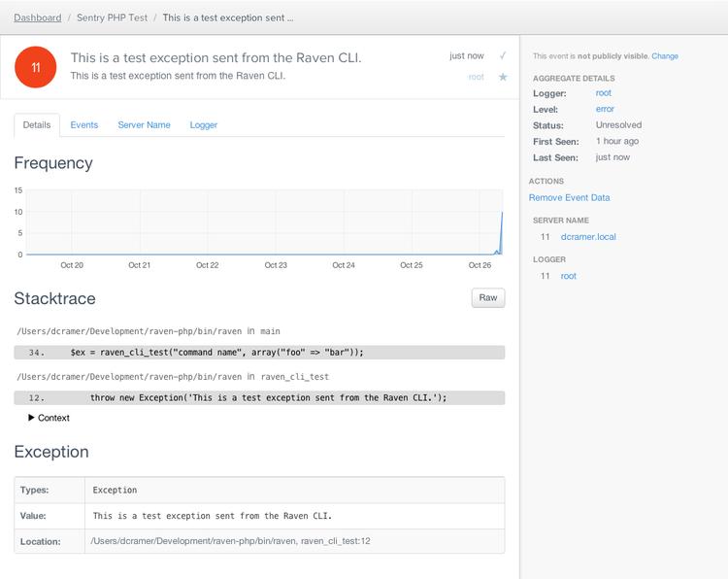Click root logger link in Aggregate Details

click(x=604, y=93)
